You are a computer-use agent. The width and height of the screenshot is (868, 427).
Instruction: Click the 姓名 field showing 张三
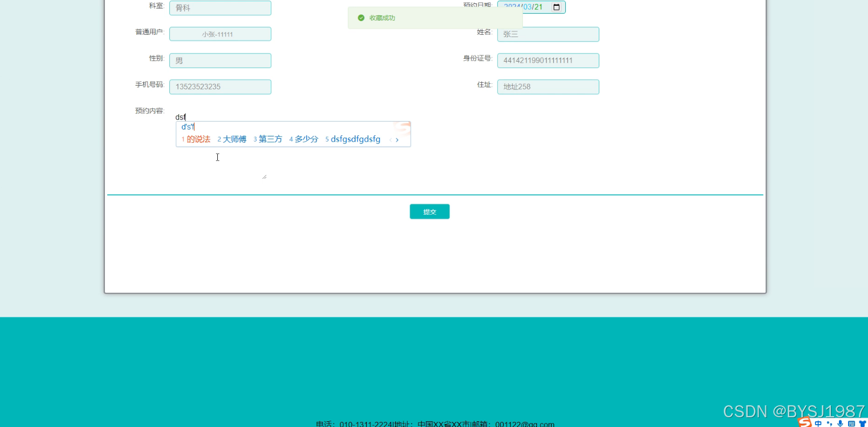point(548,34)
